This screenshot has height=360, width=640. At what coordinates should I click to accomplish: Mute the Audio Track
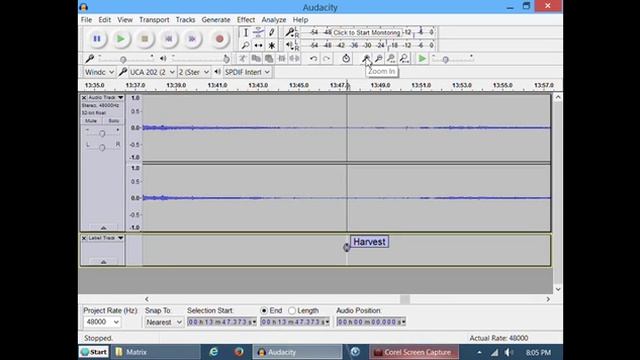[91, 121]
